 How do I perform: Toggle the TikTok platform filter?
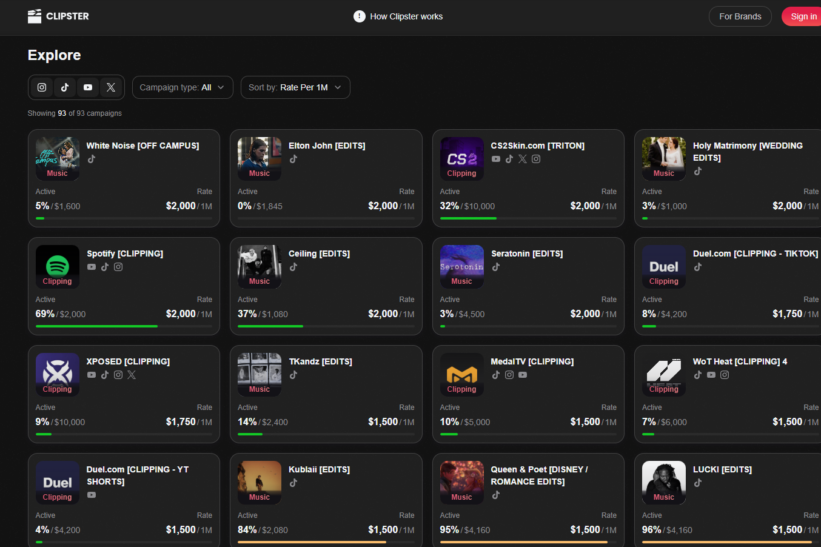(x=65, y=87)
